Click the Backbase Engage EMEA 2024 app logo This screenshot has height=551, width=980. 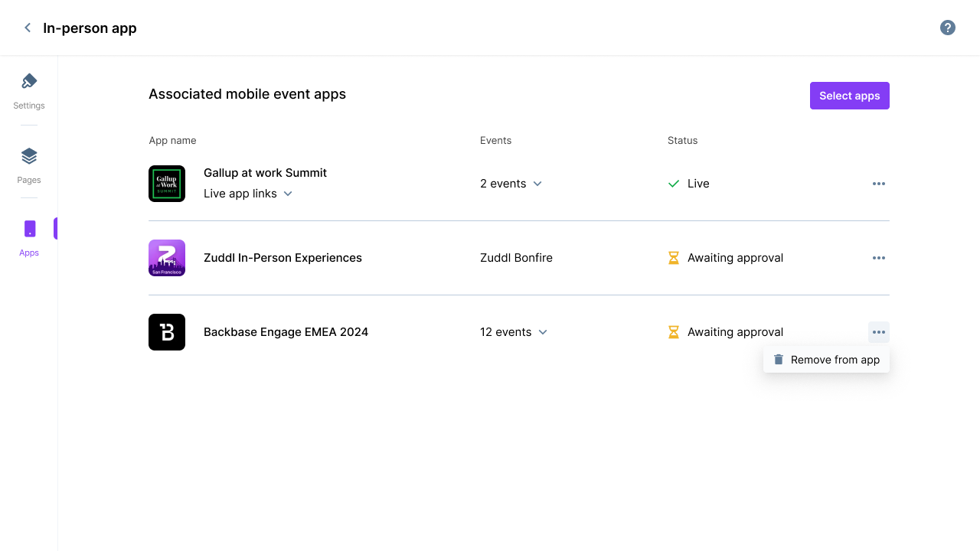[167, 332]
